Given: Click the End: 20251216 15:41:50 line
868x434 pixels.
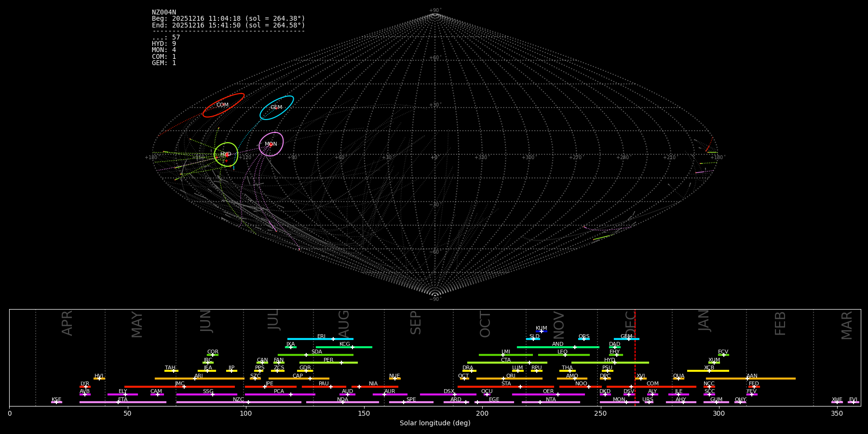Looking at the screenshot, I should pos(229,25).
